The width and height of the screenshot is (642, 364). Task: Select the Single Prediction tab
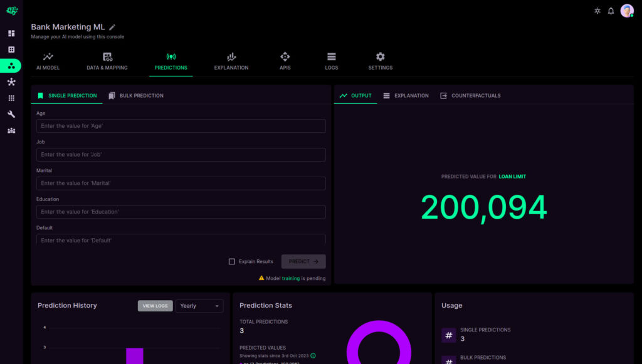coord(66,96)
